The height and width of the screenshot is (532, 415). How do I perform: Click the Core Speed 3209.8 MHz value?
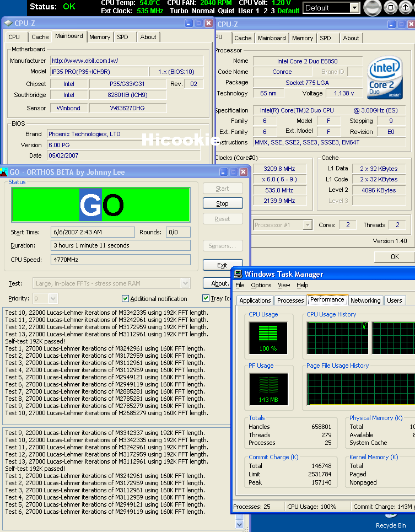(279, 169)
